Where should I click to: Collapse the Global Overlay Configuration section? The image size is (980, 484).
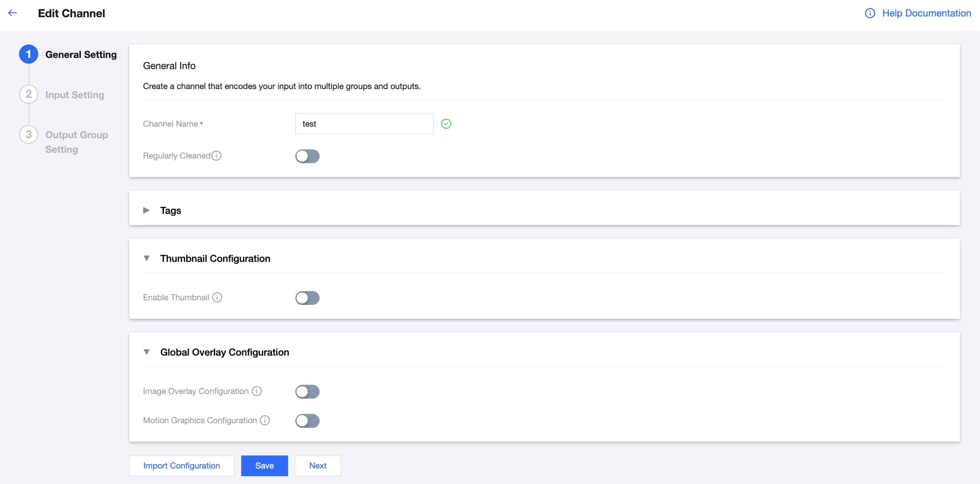(146, 352)
